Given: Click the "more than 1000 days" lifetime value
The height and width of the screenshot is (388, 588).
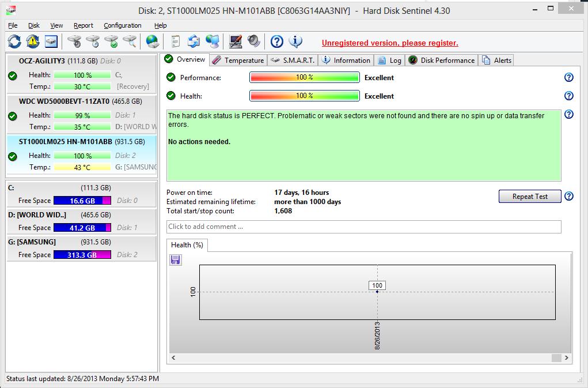Looking at the screenshot, I should pyautogui.click(x=308, y=202).
